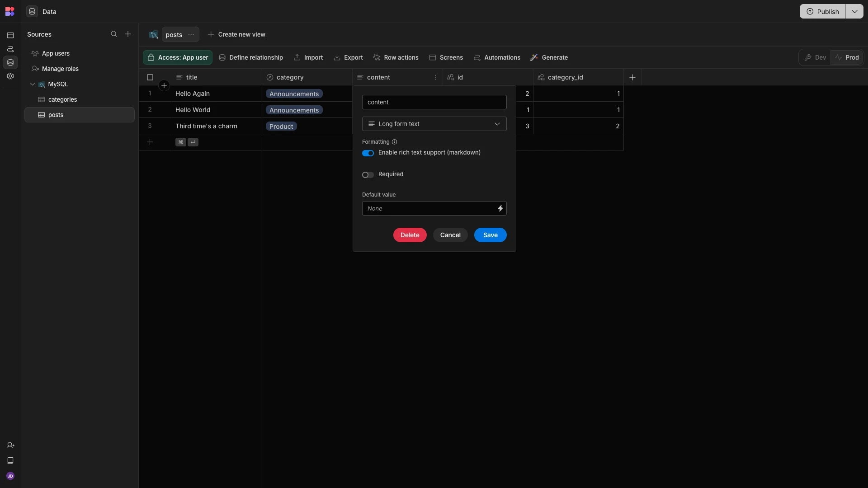Screen dimensions: 868x488
Task: Switch to Prod environment
Action: pyautogui.click(x=847, y=57)
